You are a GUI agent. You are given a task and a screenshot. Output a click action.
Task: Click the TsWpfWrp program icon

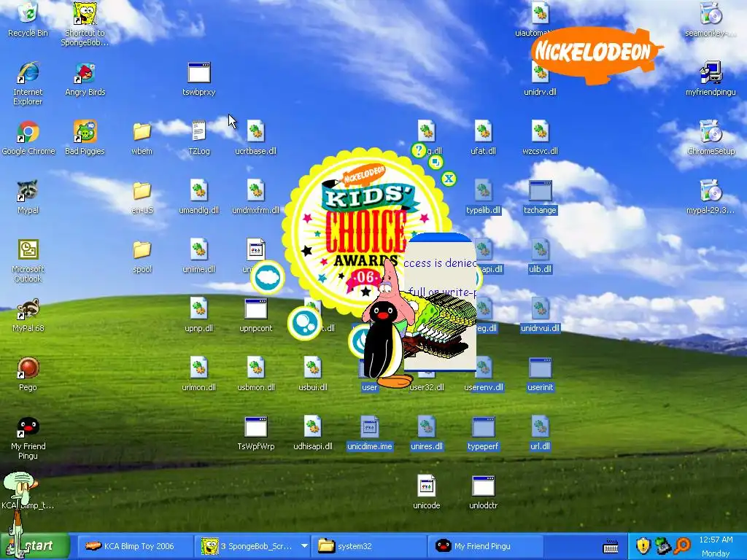[x=256, y=433]
